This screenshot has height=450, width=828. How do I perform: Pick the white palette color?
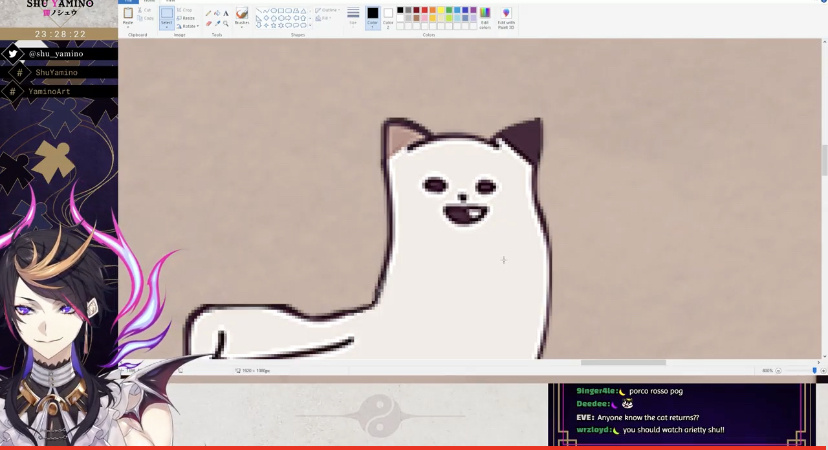coord(400,18)
